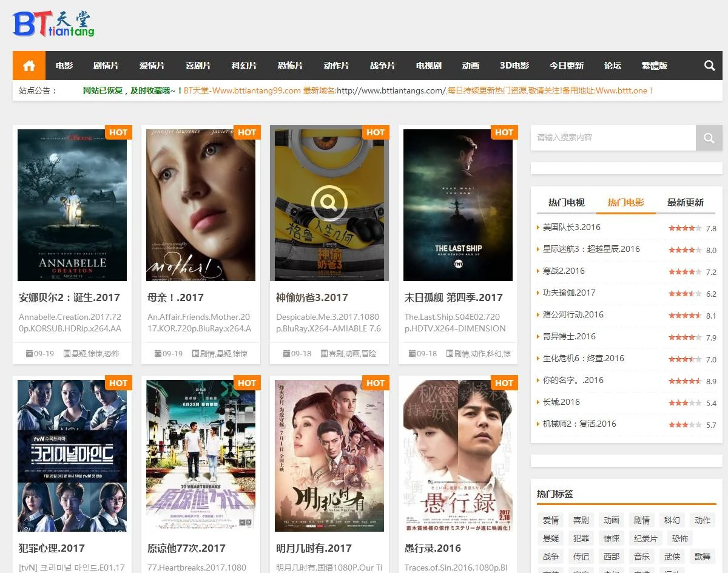This screenshot has height=573, width=728.
Task: Click the home icon in navigation bar
Action: [29, 66]
